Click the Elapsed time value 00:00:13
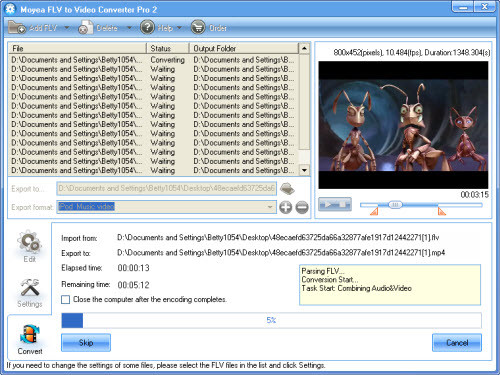500x375 pixels. click(x=133, y=268)
